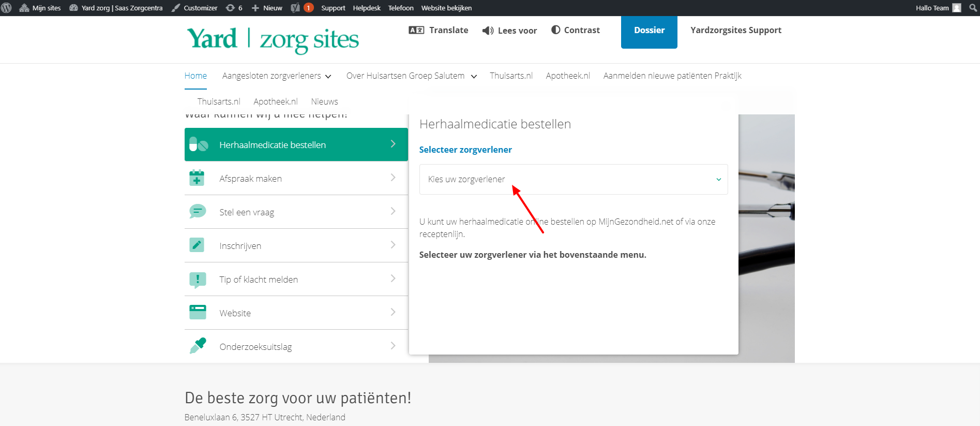Click the De beste zorg voor uw patiënten heading
980x426 pixels.
coord(298,398)
